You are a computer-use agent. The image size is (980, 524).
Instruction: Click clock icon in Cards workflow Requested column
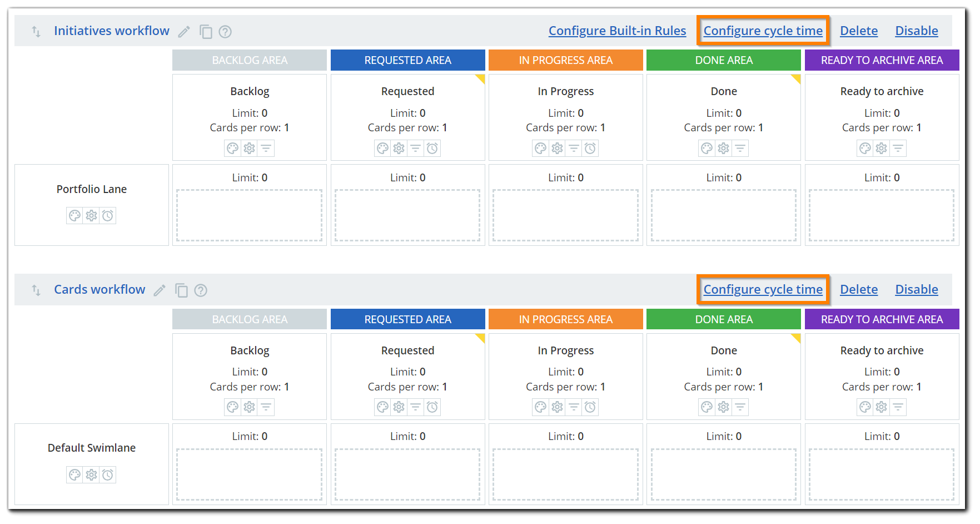(x=432, y=407)
